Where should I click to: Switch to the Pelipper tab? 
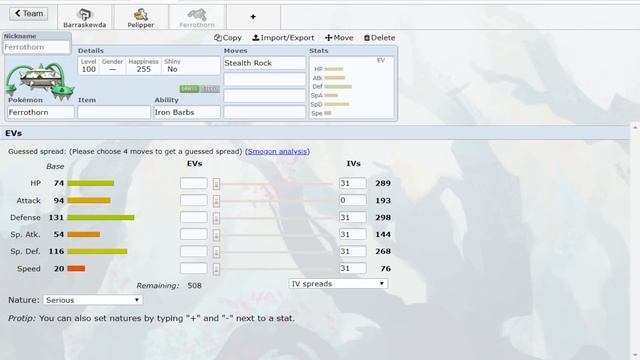[x=140, y=18]
